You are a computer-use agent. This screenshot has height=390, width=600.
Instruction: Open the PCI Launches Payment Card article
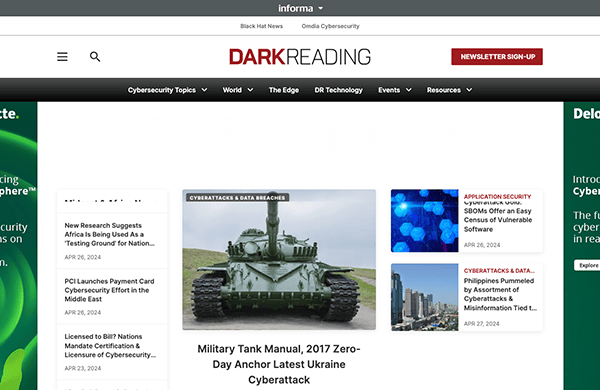109,290
